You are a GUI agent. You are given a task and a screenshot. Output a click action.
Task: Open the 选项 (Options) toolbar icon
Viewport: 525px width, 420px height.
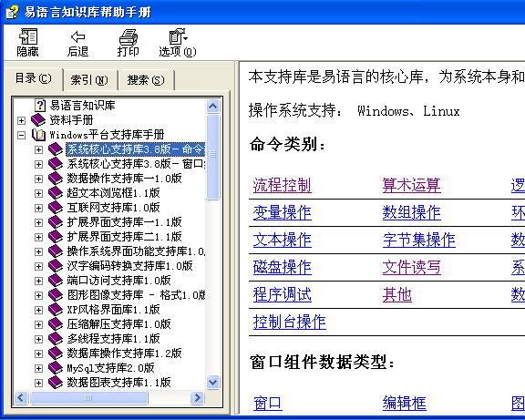[x=178, y=36]
